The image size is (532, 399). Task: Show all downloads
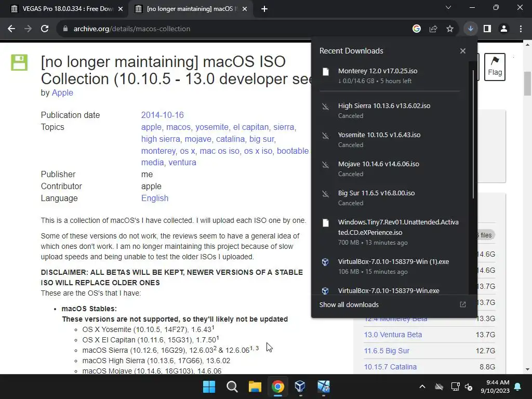coord(349,304)
